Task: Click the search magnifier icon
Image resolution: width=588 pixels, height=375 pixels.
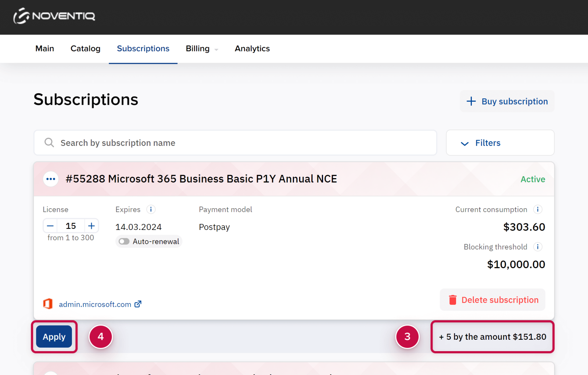Action: (49, 143)
